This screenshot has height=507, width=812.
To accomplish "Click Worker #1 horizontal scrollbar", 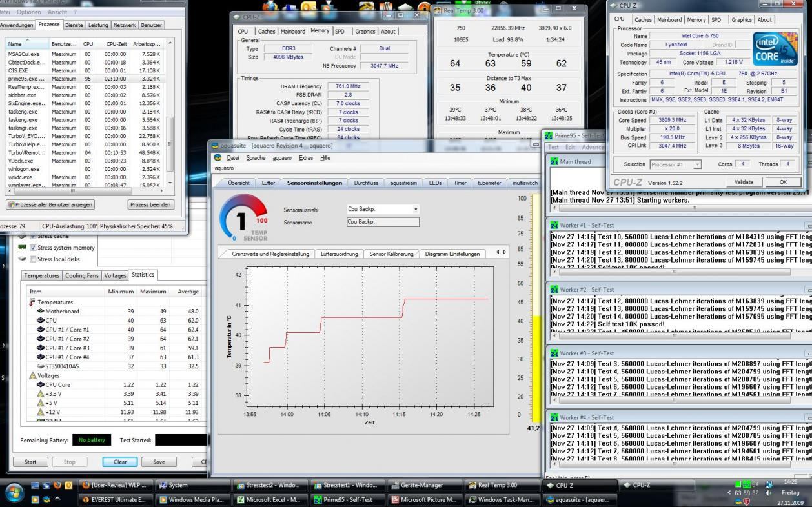I will point(681,271).
